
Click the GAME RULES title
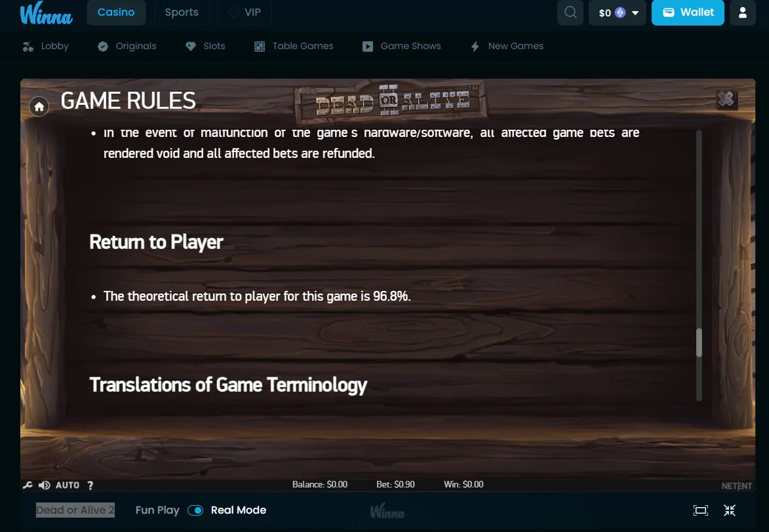click(128, 101)
